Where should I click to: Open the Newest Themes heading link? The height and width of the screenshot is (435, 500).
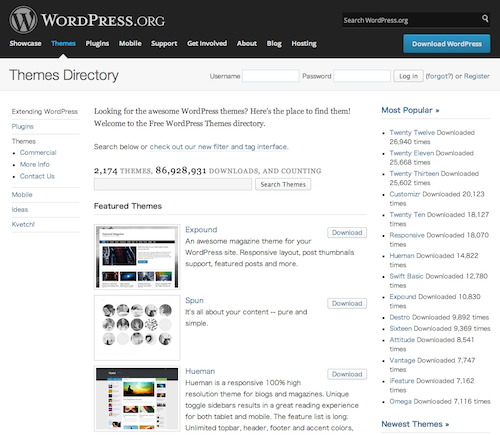415,424
